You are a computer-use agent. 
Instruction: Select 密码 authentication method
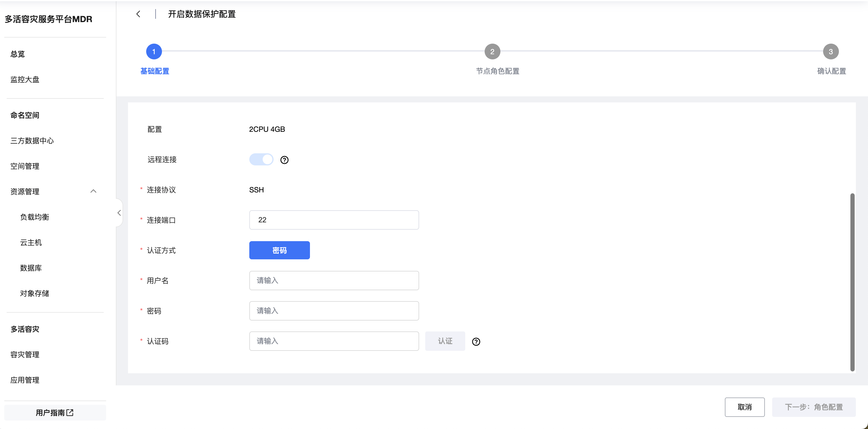click(x=279, y=250)
